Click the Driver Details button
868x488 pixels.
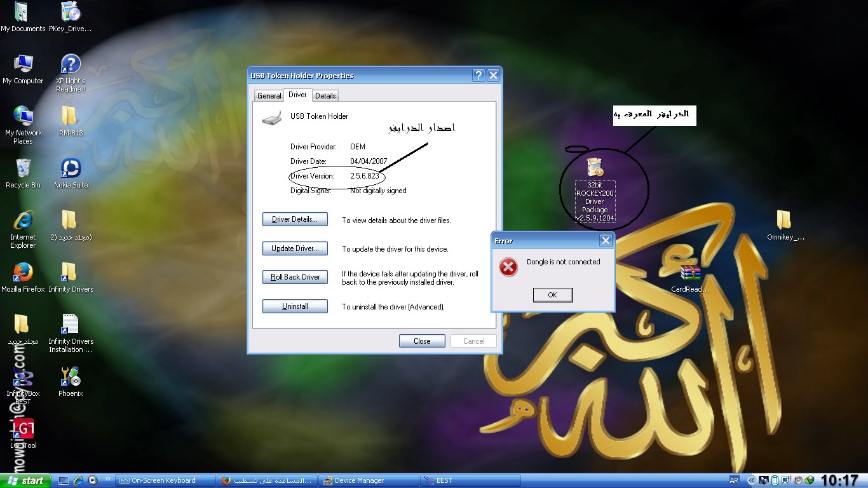point(295,219)
